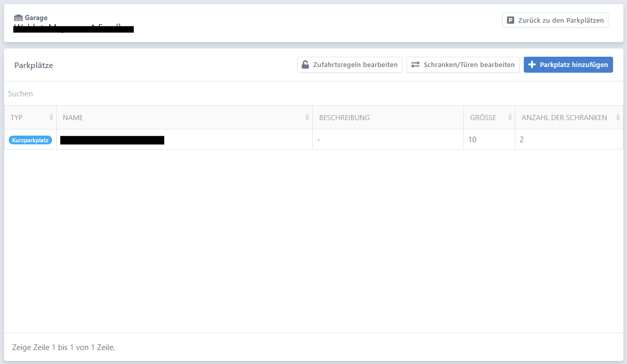
Task: Click the Parkplätze panel heading
Action: tap(34, 65)
